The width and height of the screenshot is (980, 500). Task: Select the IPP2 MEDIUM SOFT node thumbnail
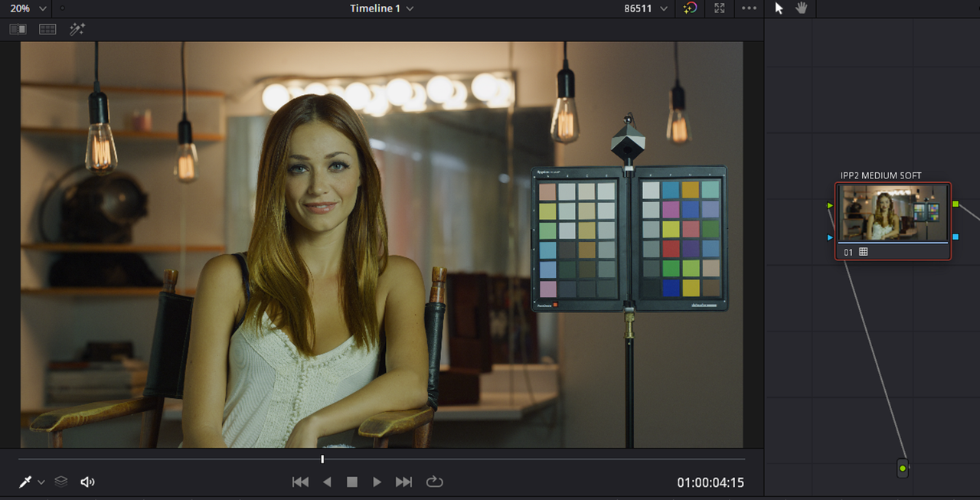(x=893, y=213)
